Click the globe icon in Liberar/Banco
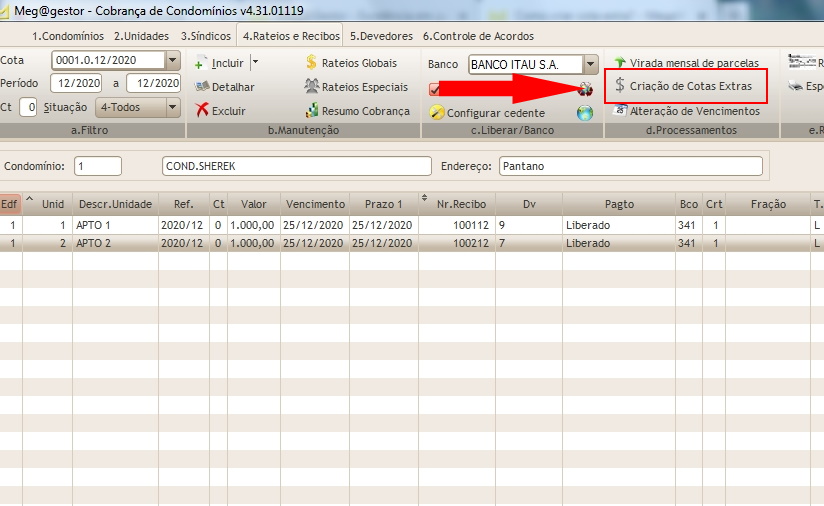This screenshot has height=506, width=824. [x=585, y=113]
